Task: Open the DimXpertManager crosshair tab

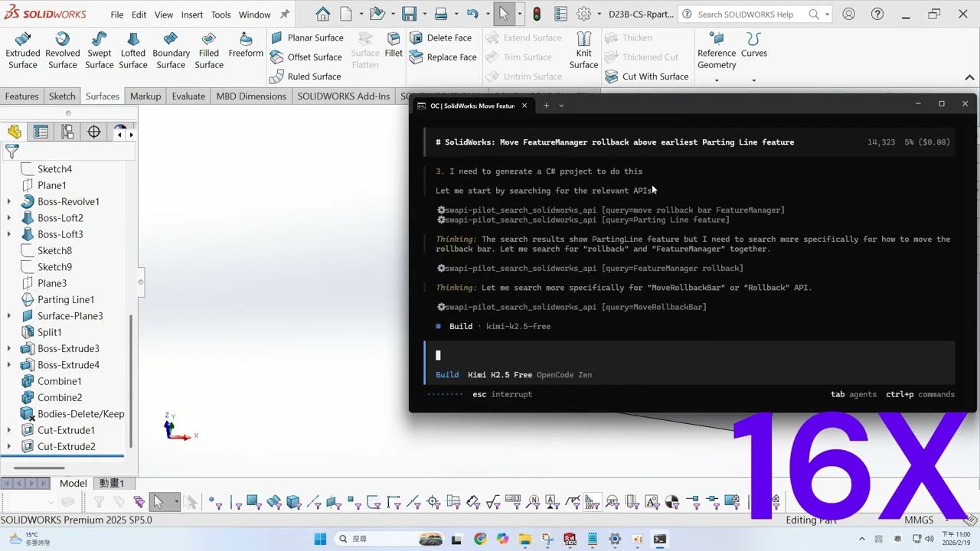Action: pyautogui.click(x=94, y=132)
